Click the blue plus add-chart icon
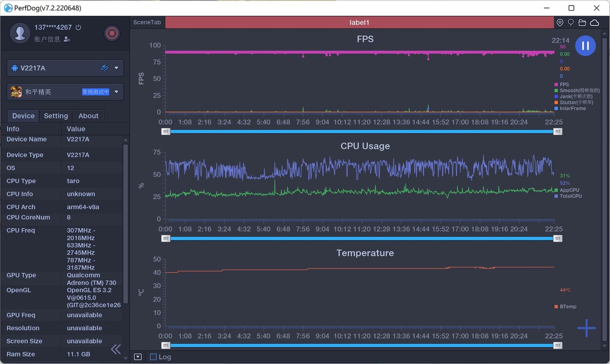The height and width of the screenshot is (364, 610). click(x=586, y=328)
